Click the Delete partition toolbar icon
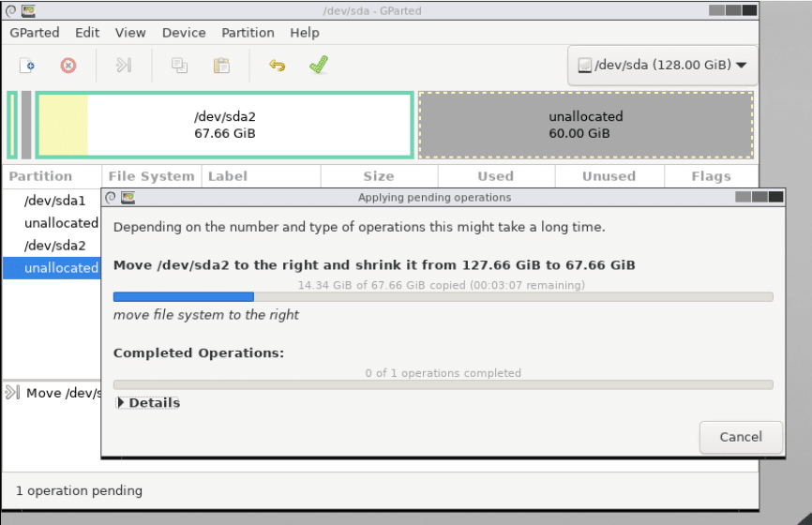 (68, 66)
